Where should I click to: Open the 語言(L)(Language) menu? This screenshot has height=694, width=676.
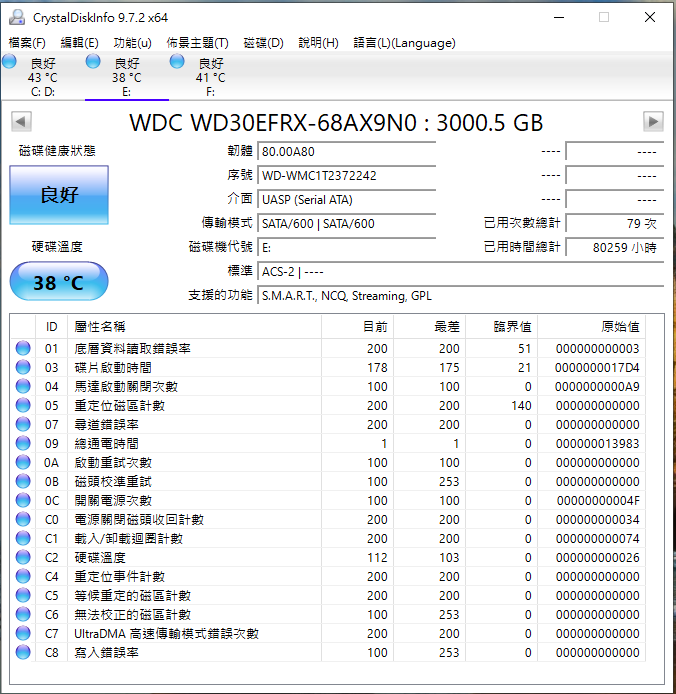click(404, 43)
